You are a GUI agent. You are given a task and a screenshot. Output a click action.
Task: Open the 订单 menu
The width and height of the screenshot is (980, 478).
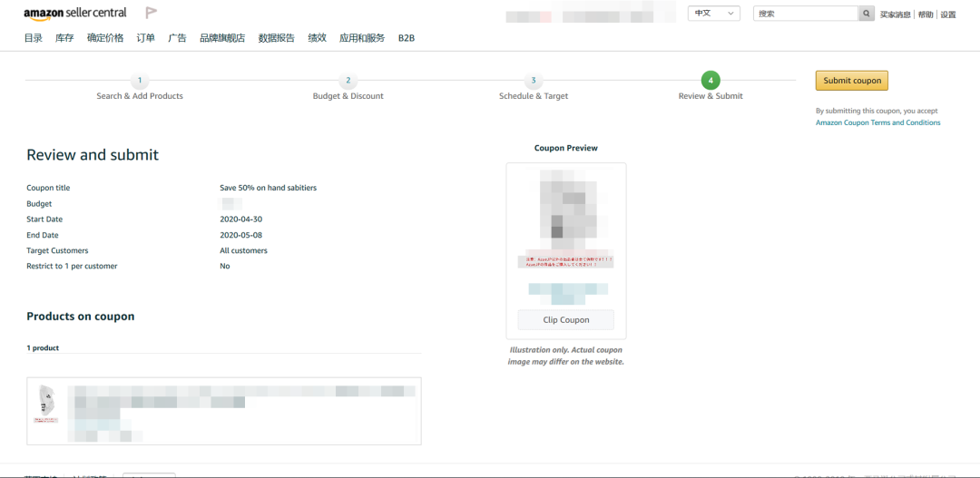coord(145,38)
